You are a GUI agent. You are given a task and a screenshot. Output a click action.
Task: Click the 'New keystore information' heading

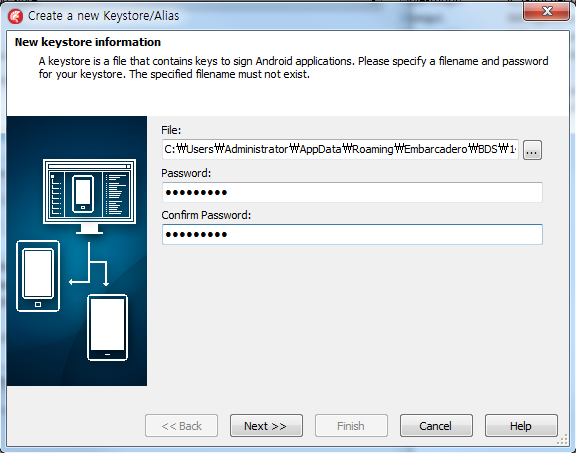tap(88, 42)
